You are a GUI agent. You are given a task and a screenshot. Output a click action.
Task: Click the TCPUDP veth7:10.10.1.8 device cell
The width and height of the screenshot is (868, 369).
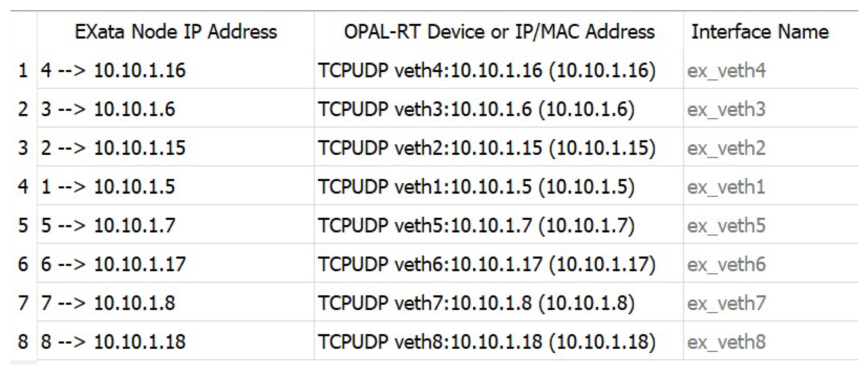click(x=476, y=303)
